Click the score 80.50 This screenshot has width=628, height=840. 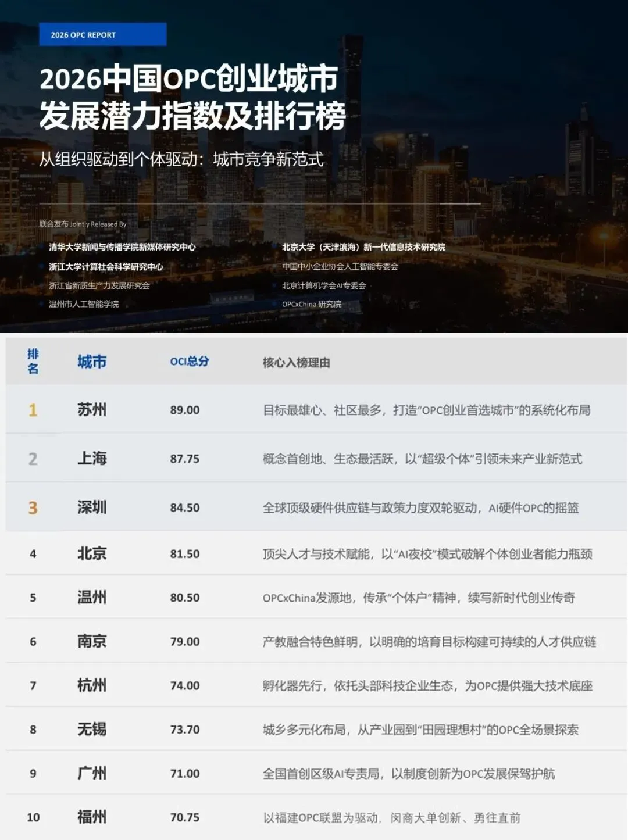[x=185, y=598]
